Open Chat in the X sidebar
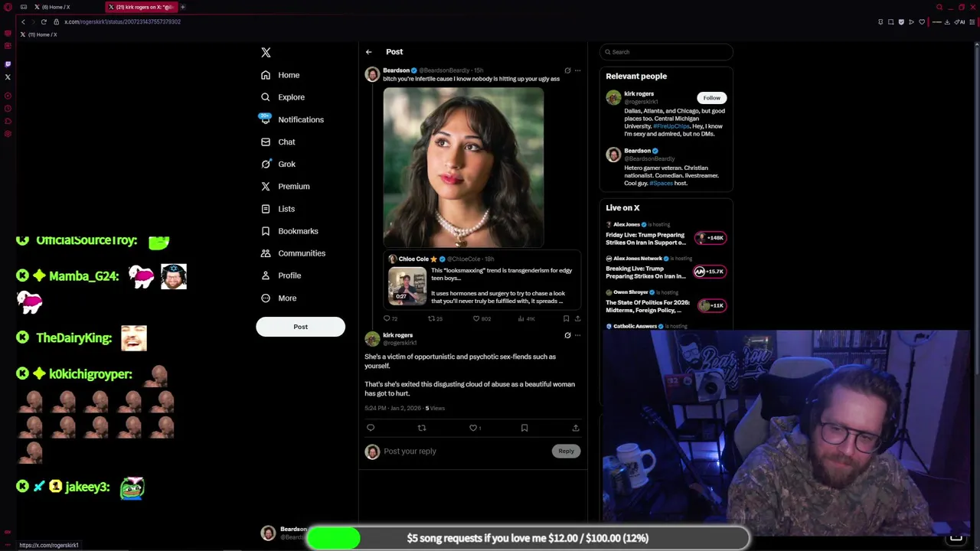 point(278,142)
